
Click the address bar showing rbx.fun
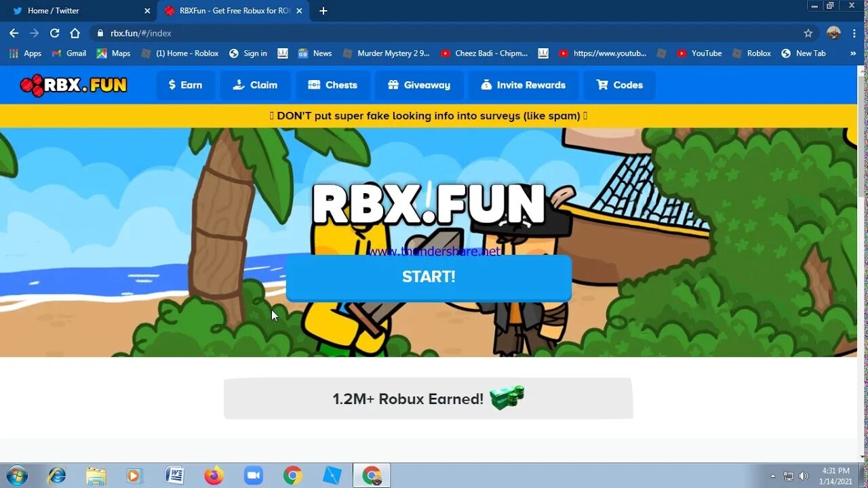(x=454, y=33)
